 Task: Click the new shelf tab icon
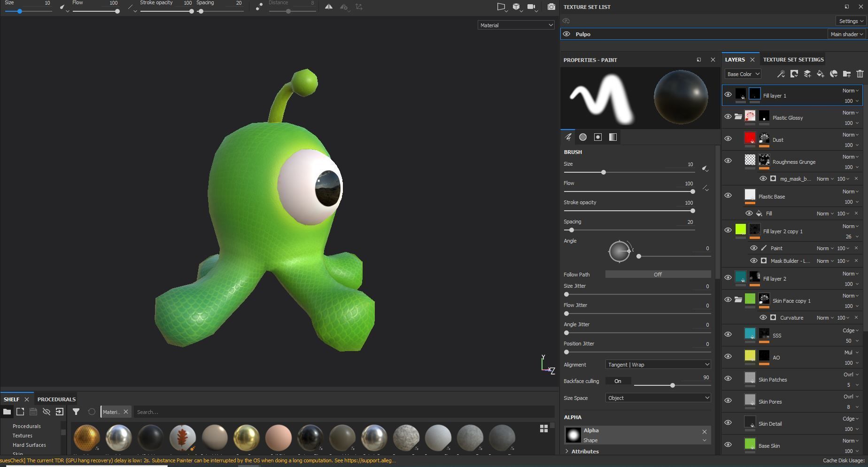click(20, 412)
